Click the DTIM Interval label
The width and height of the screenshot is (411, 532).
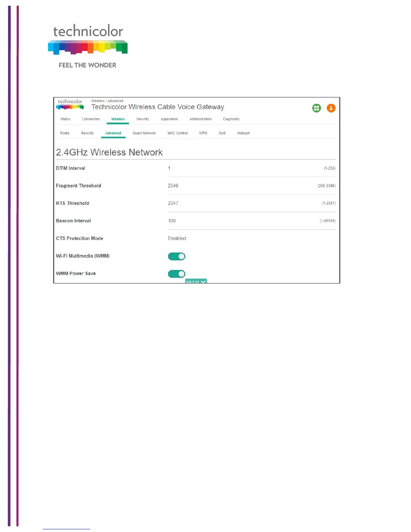point(71,168)
